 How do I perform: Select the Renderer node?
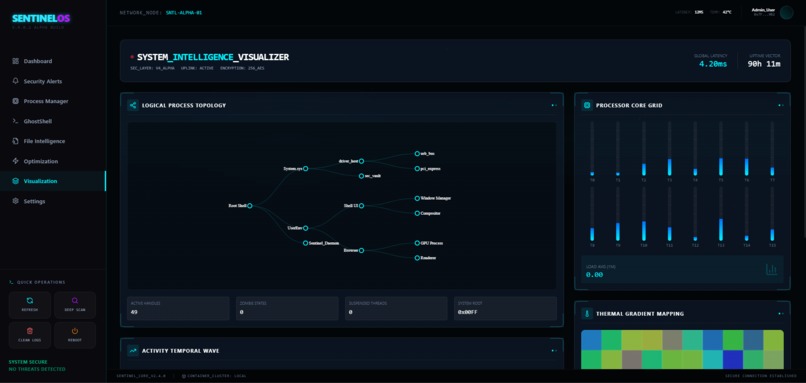pos(417,258)
